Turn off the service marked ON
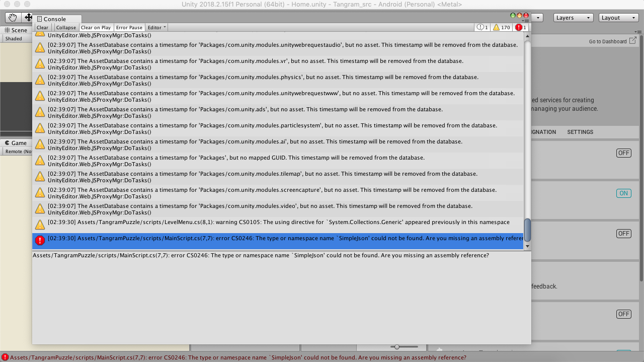 (623, 193)
